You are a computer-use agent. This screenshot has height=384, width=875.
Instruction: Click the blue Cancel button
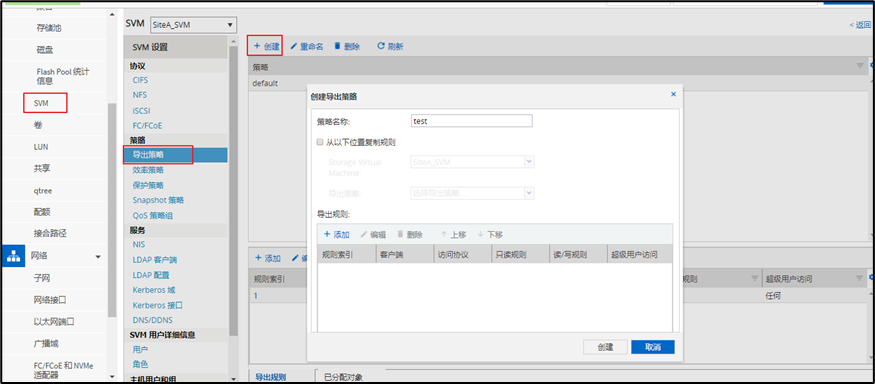point(653,347)
